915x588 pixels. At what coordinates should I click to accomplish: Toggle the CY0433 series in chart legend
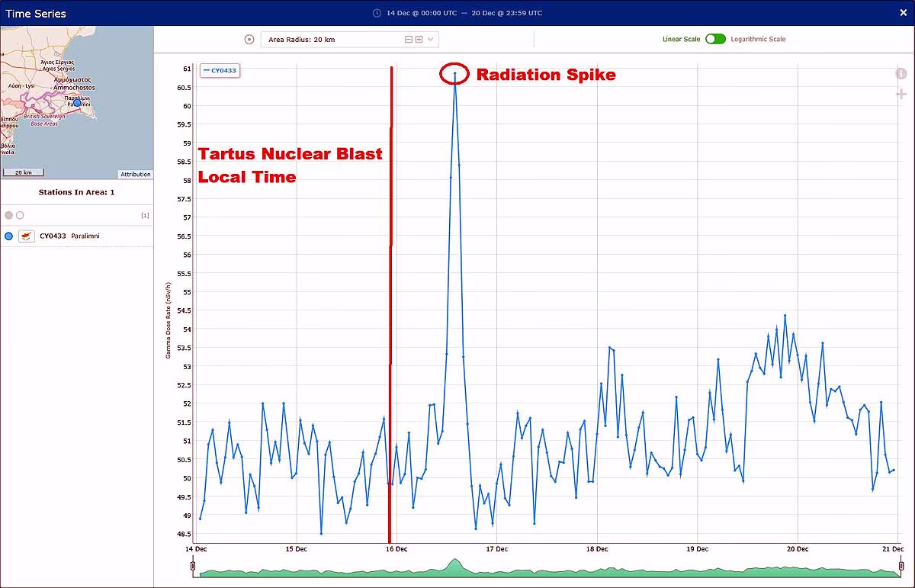point(220,70)
